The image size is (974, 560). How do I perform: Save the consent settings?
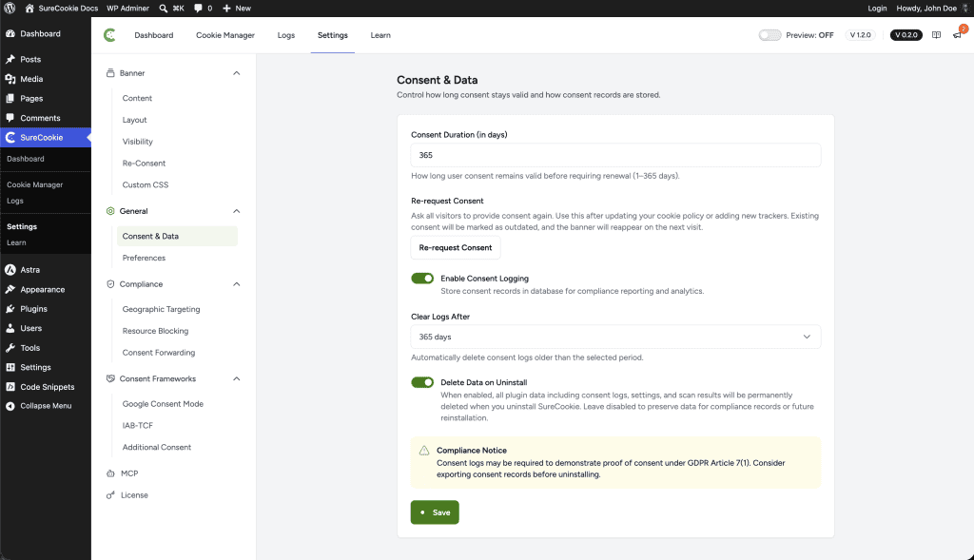[x=435, y=512]
